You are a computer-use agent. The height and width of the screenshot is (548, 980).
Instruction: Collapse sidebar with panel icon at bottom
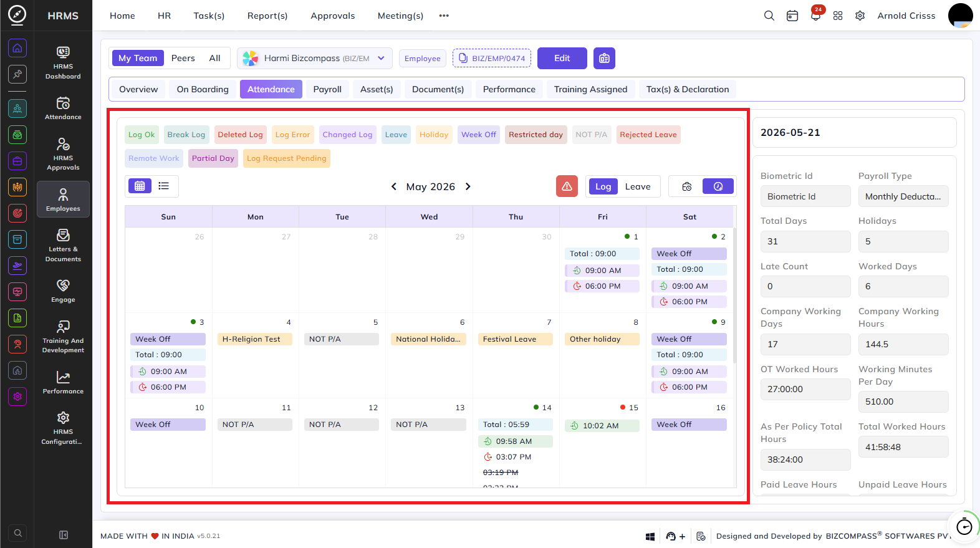(x=63, y=535)
